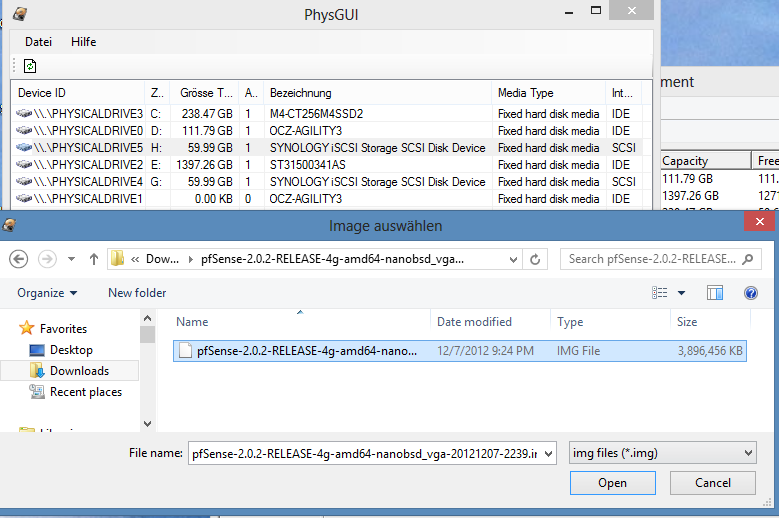The width and height of the screenshot is (779, 518).
Task: Sort file list by Size column
Action: tap(710, 322)
